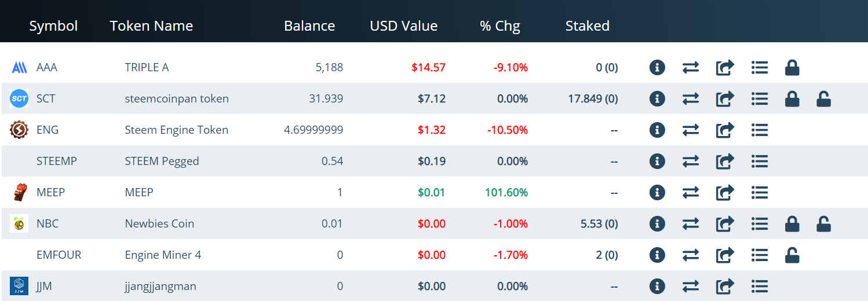Click the unstake open-lock icon for EMFOUR
The width and height of the screenshot is (868, 301).
click(792, 255)
